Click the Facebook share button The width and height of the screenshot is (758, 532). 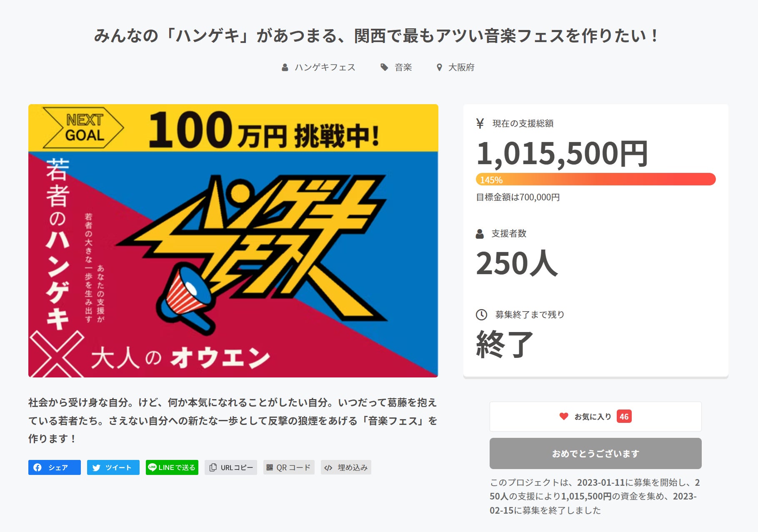click(x=54, y=467)
